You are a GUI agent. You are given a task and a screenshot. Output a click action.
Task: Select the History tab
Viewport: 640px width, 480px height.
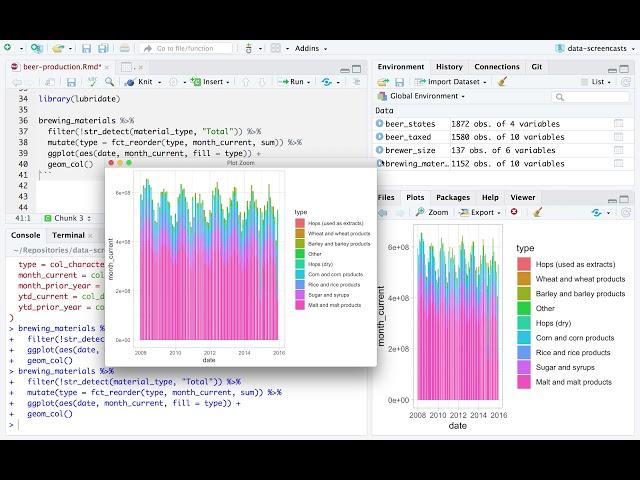[x=449, y=67]
